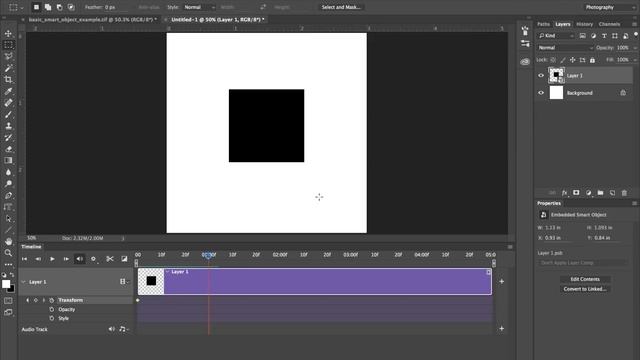This screenshot has height=360, width=640.
Task: Click the foreground color swatch
Action: [6, 284]
